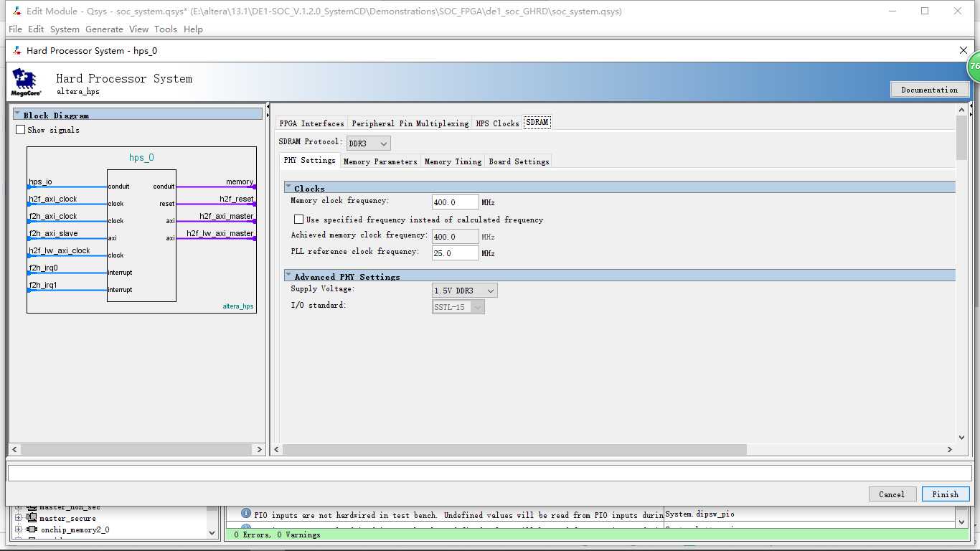
Task: Open the Generate menu
Action: click(104, 29)
